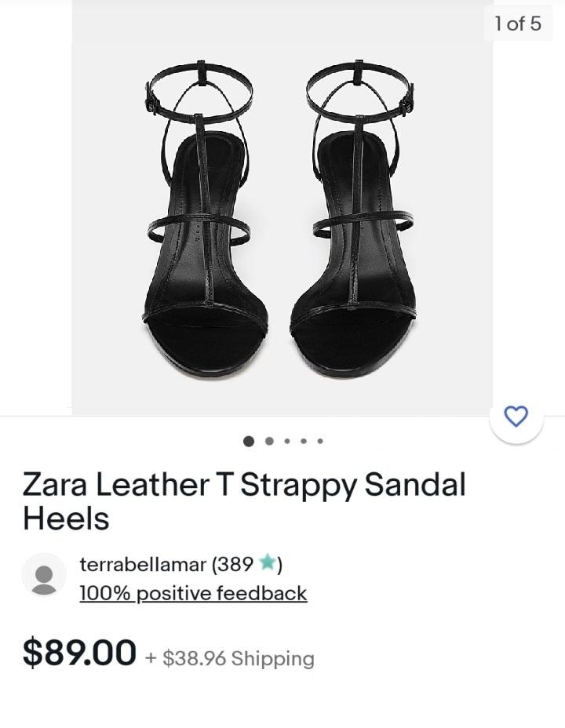Tap the left sandal's ankle strap buckle
The height and width of the screenshot is (728, 565).
click(x=151, y=99)
